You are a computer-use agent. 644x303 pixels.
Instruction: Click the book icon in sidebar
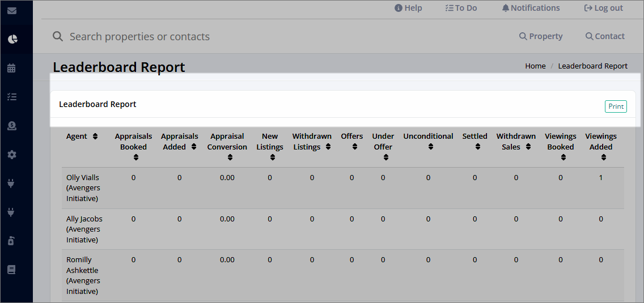(x=12, y=270)
